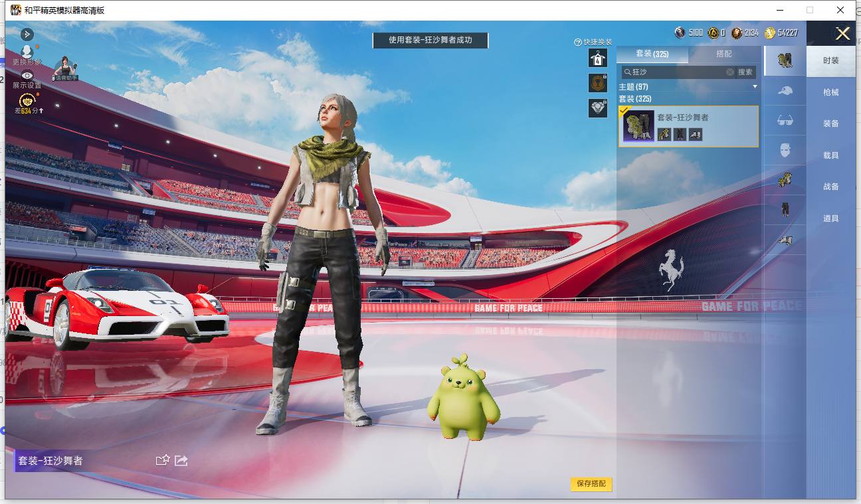
Task: Select the face mask category icon
Action: point(785,150)
